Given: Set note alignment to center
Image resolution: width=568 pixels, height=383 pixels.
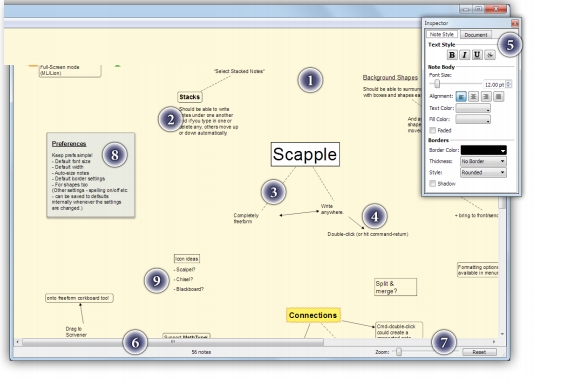Looking at the screenshot, I should 473,97.
